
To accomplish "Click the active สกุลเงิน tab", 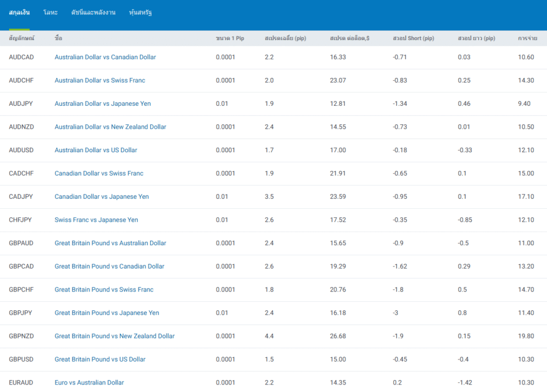I will (19, 12).
